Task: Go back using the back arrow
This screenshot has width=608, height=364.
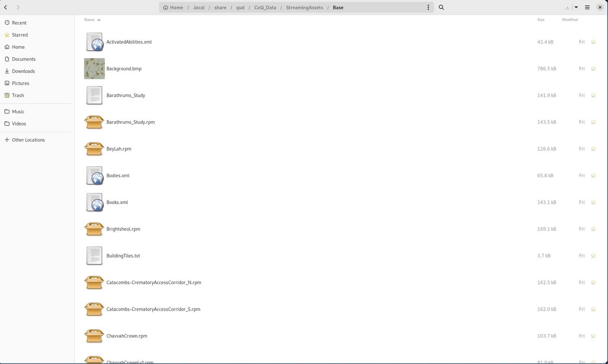Action: click(x=6, y=7)
